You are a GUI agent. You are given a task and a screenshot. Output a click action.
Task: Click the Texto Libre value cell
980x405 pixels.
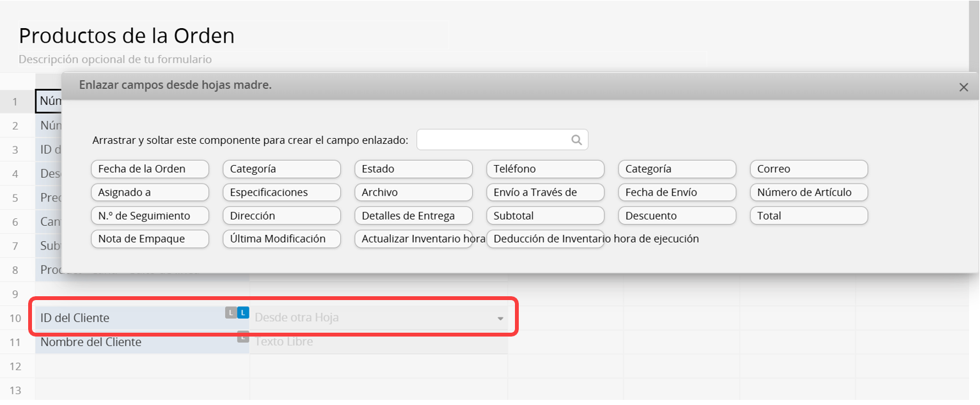[x=377, y=342]
